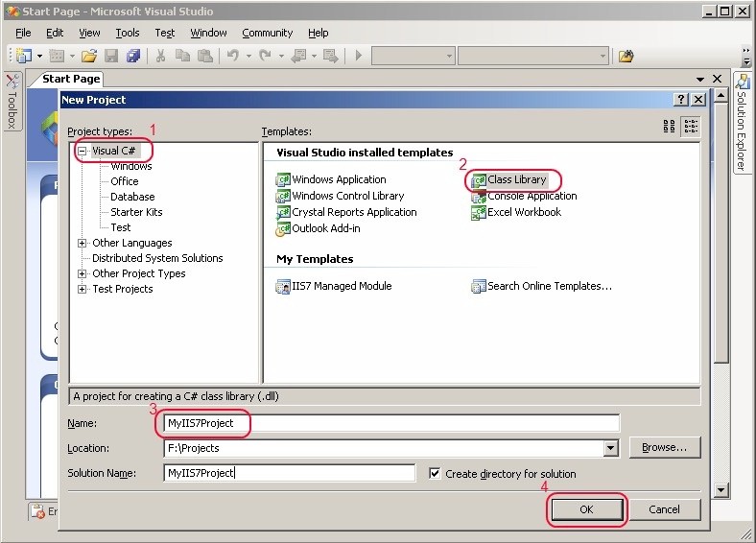
Task: Click the Cancel button
Action: [664, 509]
